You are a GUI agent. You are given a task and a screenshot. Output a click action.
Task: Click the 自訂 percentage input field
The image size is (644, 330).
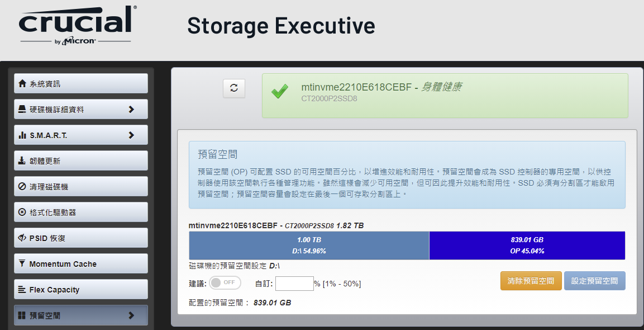coord(294,284)
